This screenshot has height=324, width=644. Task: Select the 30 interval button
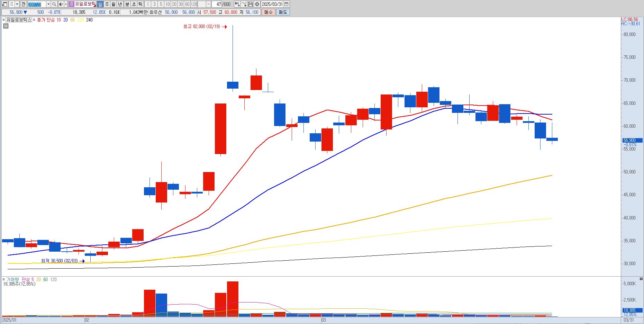click(x=181, y=4)
